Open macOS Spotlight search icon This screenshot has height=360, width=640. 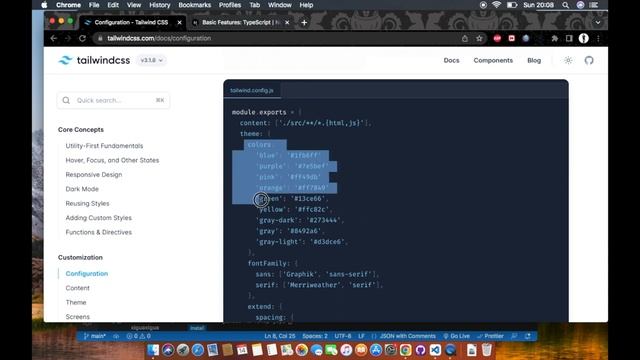pos(565,5)
